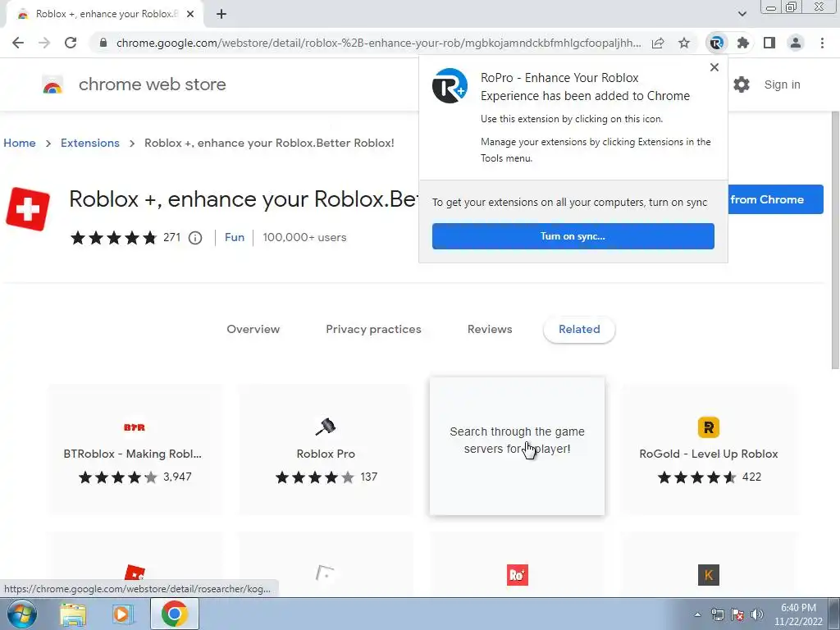Expand the tab search dropdown arrow
The height and width of the screenshot is (630, 840).
[x=742, y=14]
